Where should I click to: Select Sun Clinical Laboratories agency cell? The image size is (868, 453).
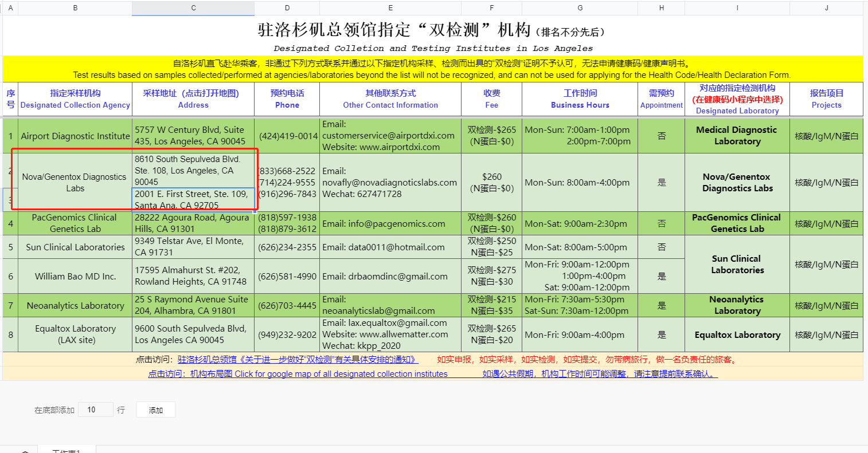point(75,247)
